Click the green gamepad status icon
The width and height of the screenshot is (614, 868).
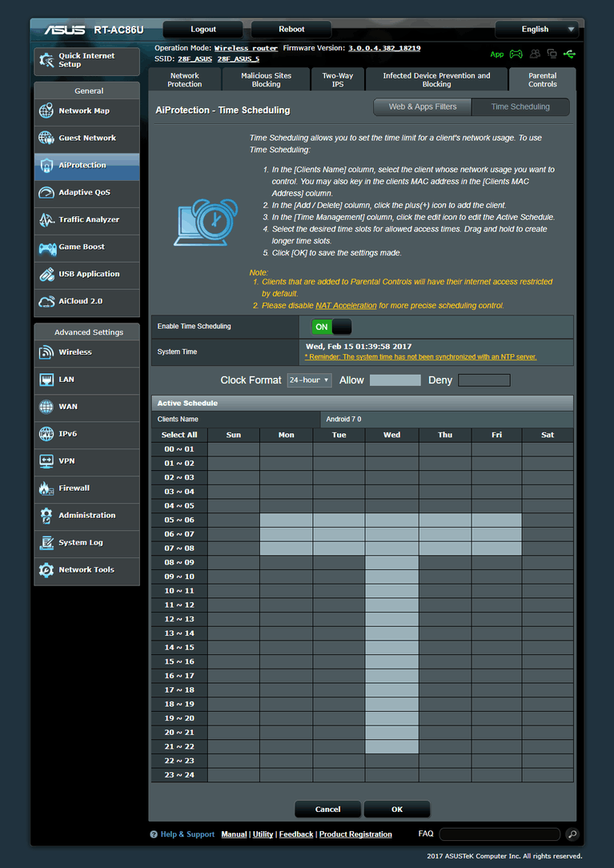[x=516, y=54]
